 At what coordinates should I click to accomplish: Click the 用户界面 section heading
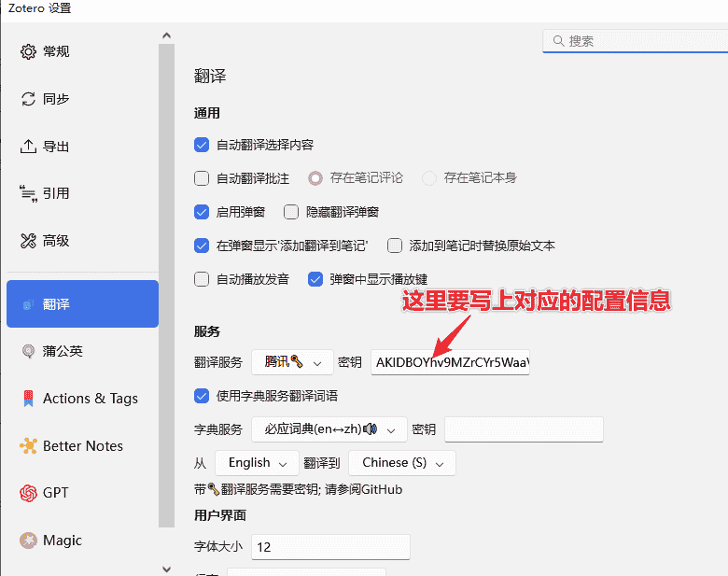point(220,515)
